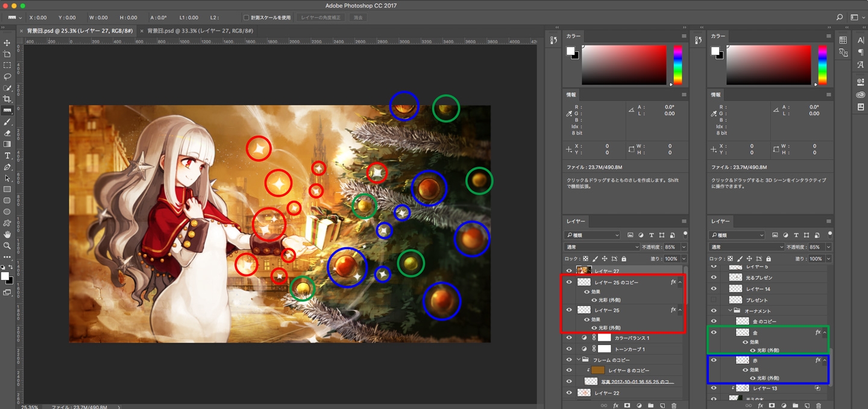
Task: Select the Gradient tool
Action: coord(7,144)
